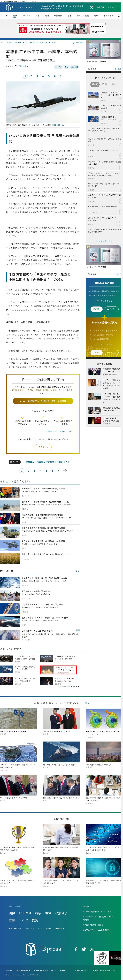The height and width of the screenshot is (980, 123).
Task: Select the 1時間 ranking tab
Action: tap(94, 84)
